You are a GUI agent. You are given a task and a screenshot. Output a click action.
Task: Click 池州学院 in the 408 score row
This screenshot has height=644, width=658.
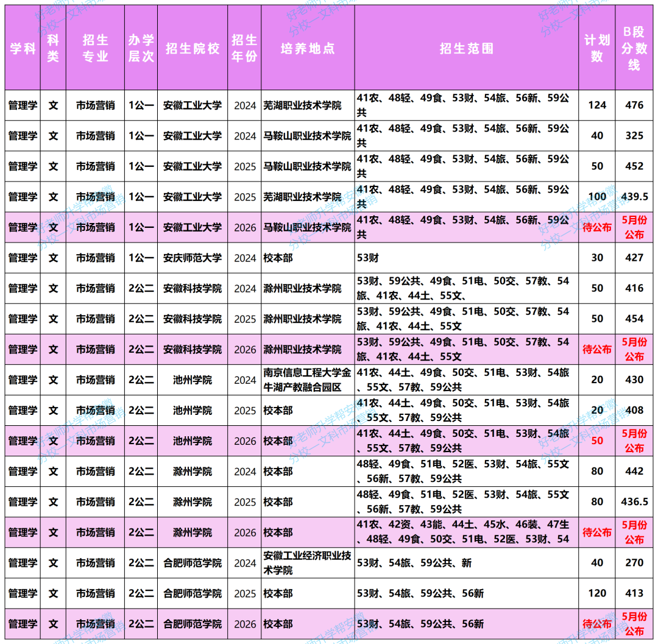(193, 410)
